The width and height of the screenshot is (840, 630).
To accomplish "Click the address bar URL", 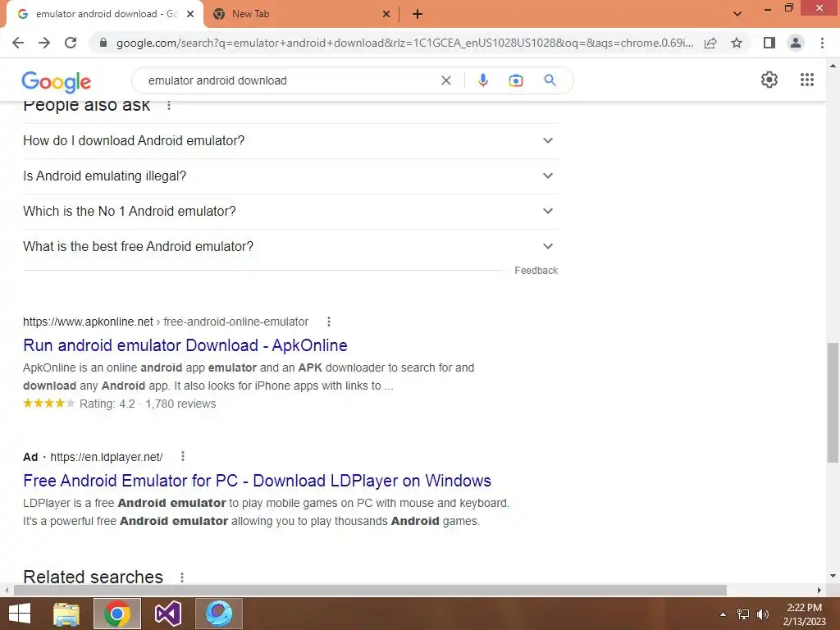I will pyautogui.click(x=404, y=43).
